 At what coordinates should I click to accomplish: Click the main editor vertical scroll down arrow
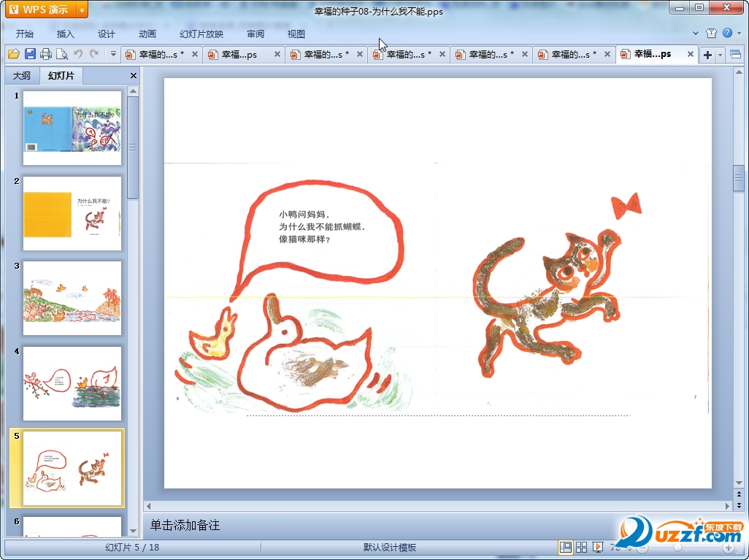739,483
